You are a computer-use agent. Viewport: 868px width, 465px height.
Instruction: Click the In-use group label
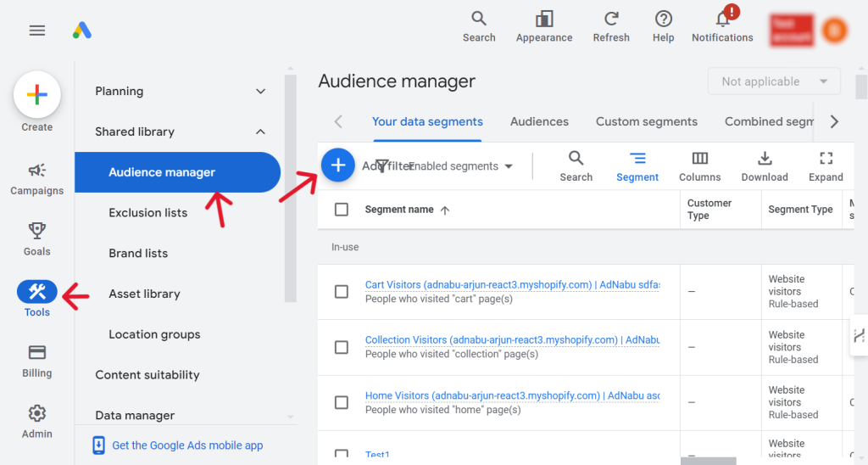tap(345, 247)
